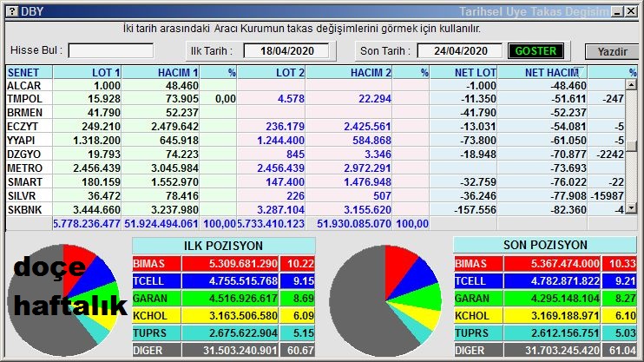Click GARAN in ILK POZISYON

click(x=156, y=299)
